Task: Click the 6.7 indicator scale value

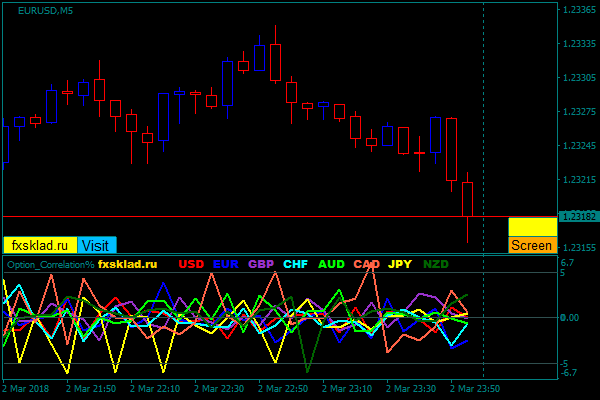Action: (x=567, y=263)
